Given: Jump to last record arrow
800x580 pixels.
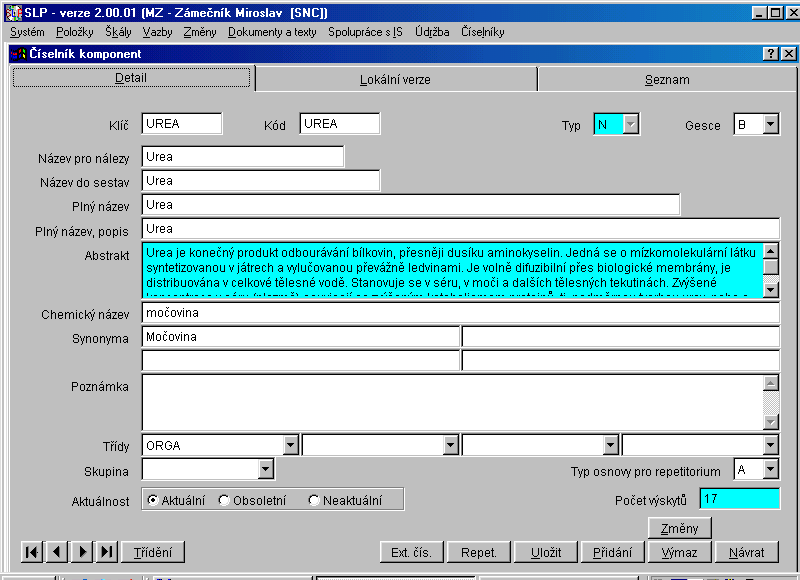Looking at the screenshot, I should point(107,552).
